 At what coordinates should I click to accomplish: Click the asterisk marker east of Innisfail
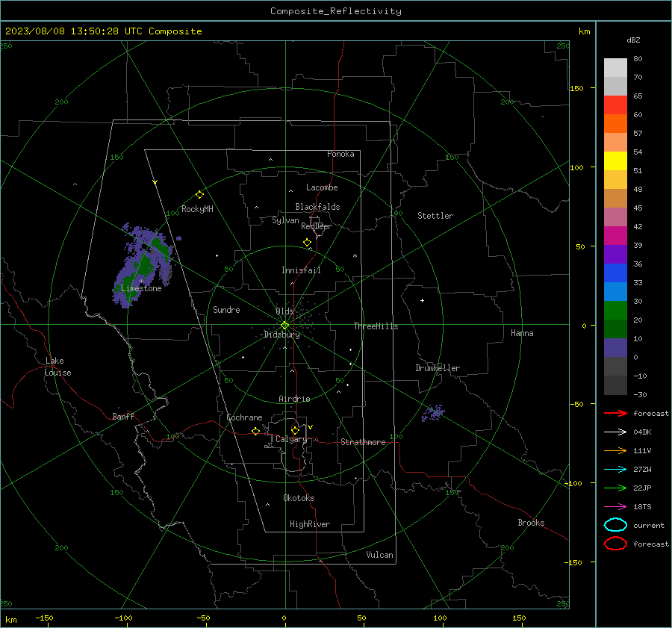(355, 256)
